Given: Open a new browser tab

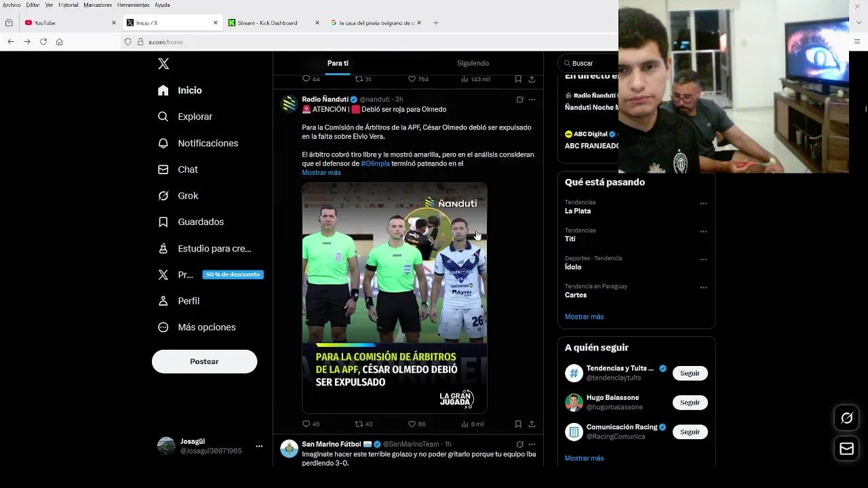Looking at the screenshot, I should coord(436,22).
